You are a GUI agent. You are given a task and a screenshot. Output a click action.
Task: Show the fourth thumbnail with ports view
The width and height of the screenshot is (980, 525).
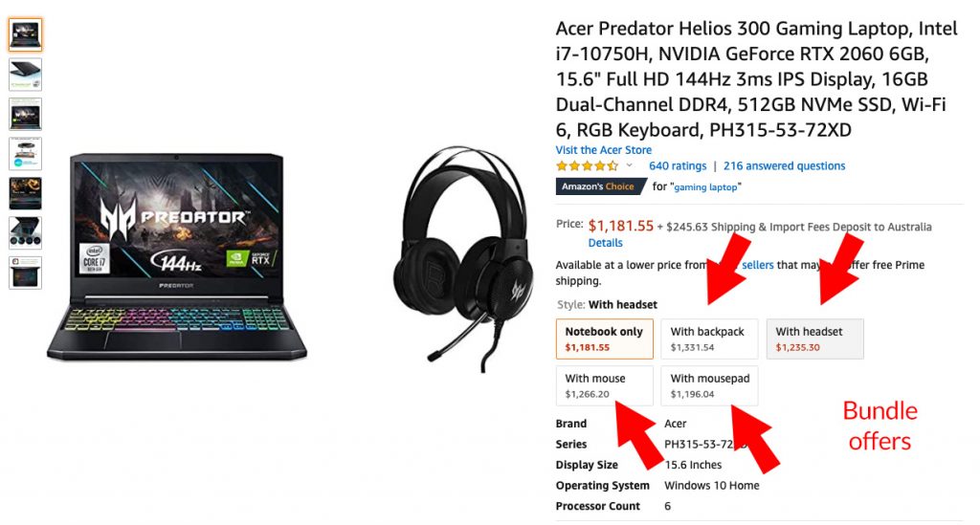tap(26, 154)
